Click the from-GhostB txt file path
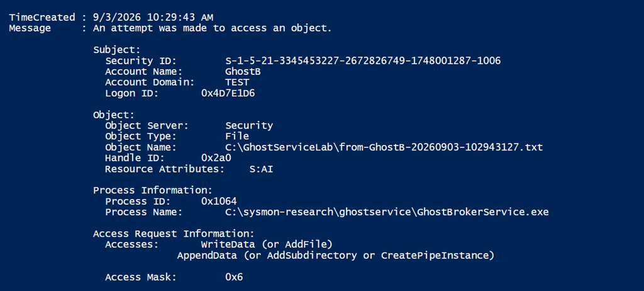Screen dimensions: 644x291 384,147
